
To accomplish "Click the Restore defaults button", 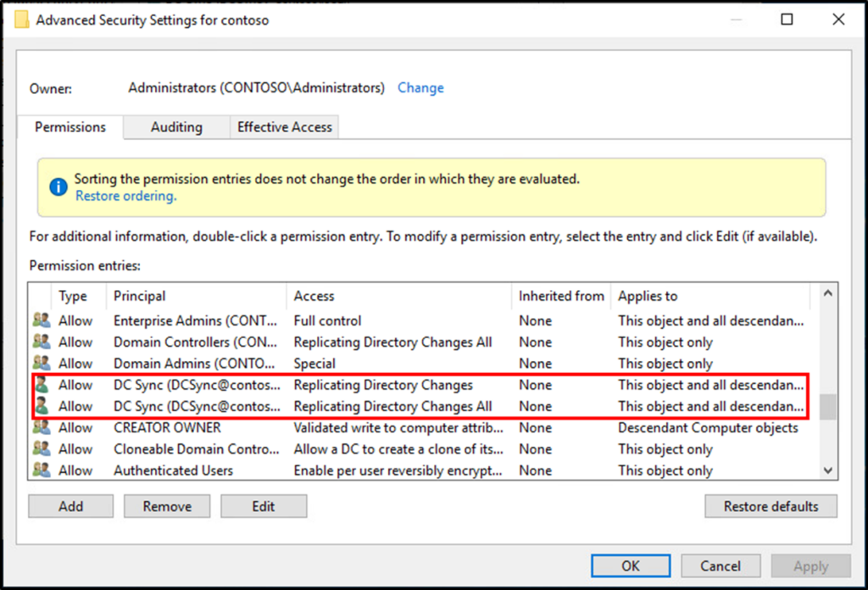I will tap(771, 506).
